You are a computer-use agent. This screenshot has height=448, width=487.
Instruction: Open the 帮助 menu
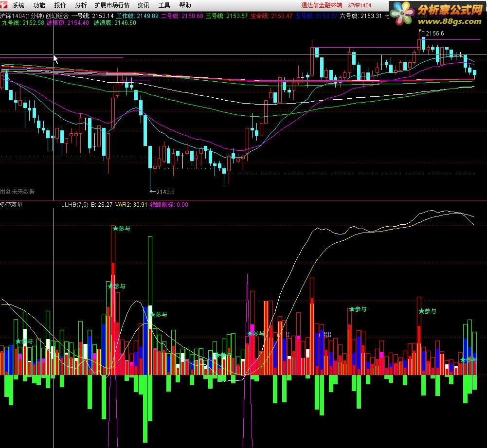[x=185, y=5]
